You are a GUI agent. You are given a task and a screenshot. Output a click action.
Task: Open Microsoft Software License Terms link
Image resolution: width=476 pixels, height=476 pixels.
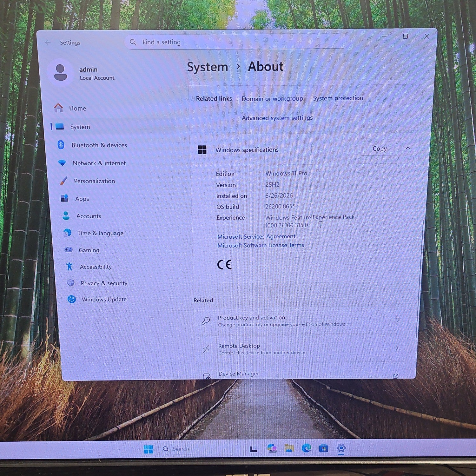[261, 245]
